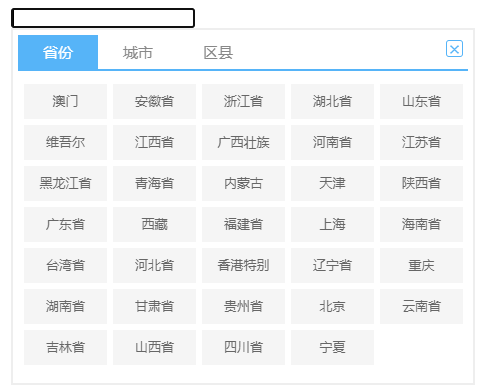
Task: Choose 广西壮族 region
Action: tap(243, 142)
